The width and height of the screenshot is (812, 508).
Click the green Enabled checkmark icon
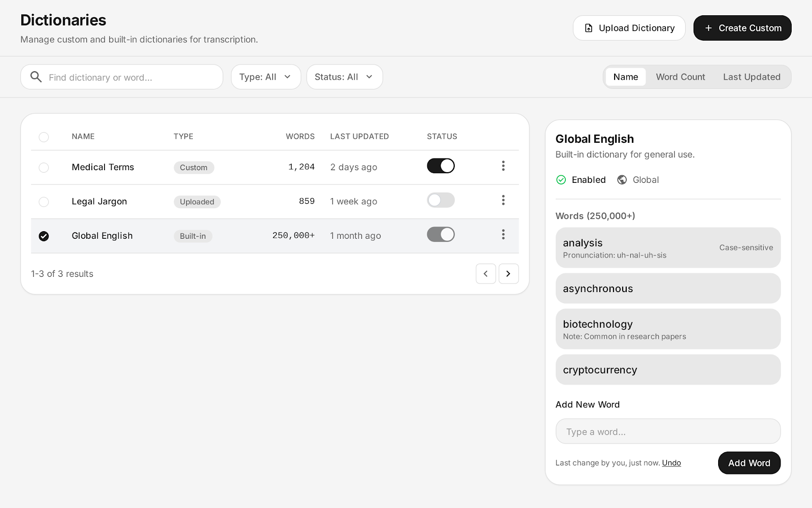pyautogui.click(x=561, y=180)
